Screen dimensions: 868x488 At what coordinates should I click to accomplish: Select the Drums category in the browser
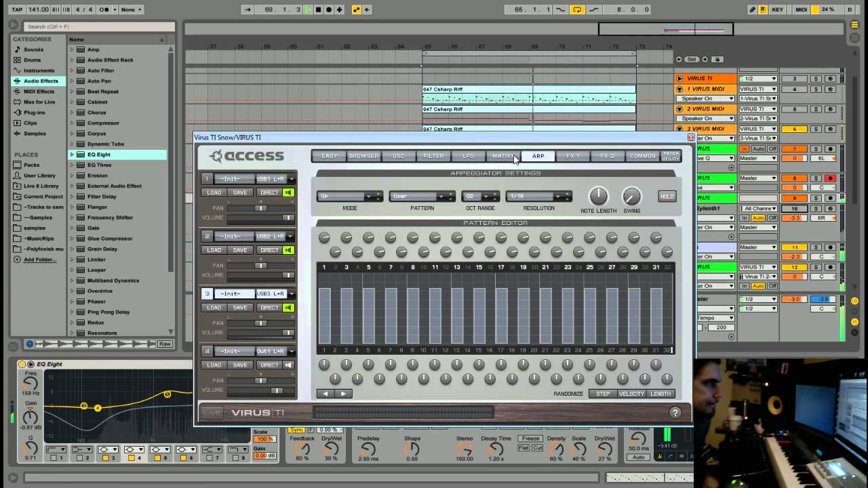pos(32,60)
